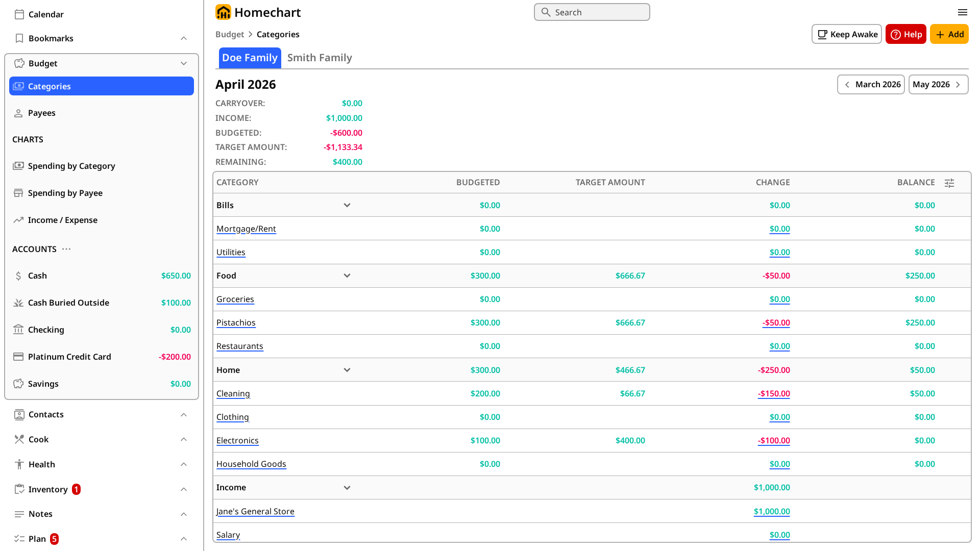Switch to Smith Family tab
The height and width of the screenshot is (551, 980).
click(x=320, y=58)
